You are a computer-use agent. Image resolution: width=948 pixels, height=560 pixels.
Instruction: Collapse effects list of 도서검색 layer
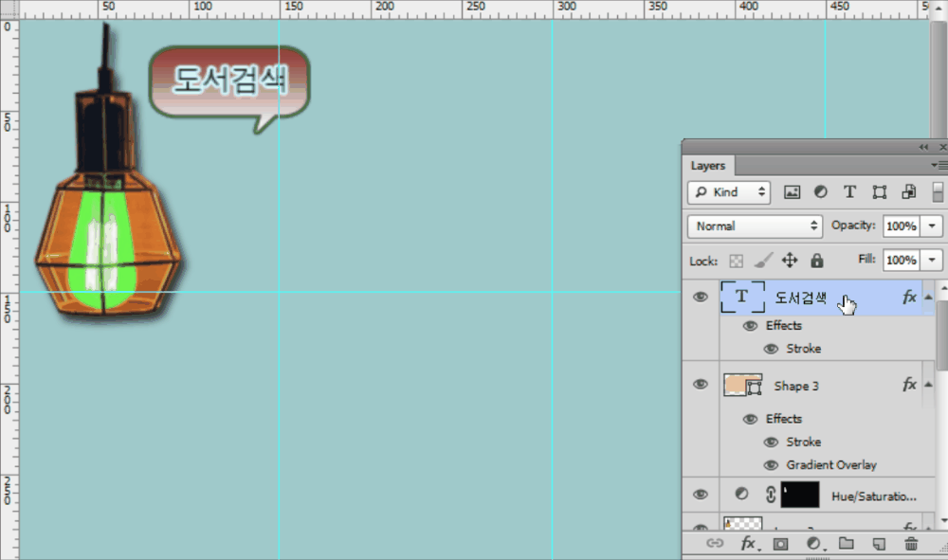pyautogui.click(x=928, y=298)
